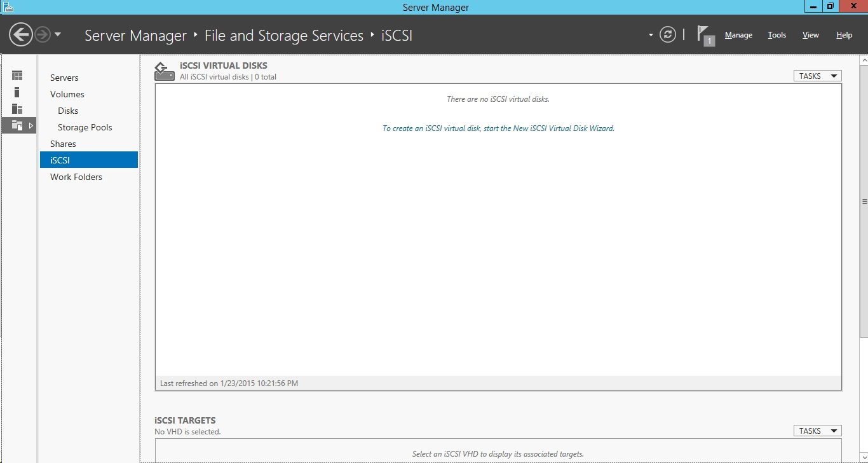Viewport: 868px width, 463px height.
Task: Click the 'iSCSI VIRTUAL DISKS' heading
Action: click(x=224, y=66)
